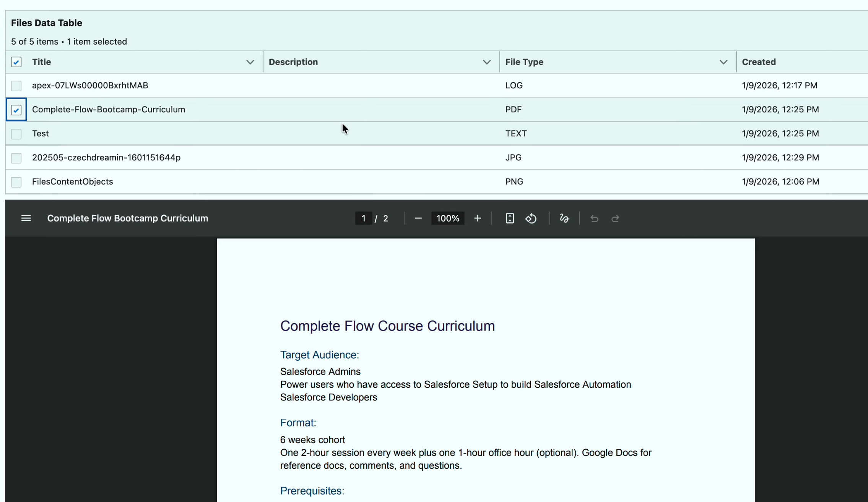Undo the last annotation
The height and width of the screenshot is (502, 868).
pos(594,218)
